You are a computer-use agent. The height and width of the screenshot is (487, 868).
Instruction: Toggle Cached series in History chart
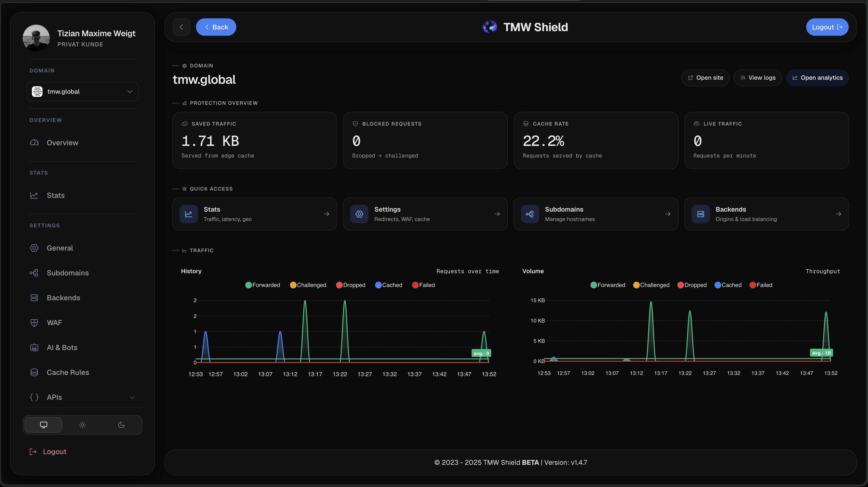click(x=389, y=285)
